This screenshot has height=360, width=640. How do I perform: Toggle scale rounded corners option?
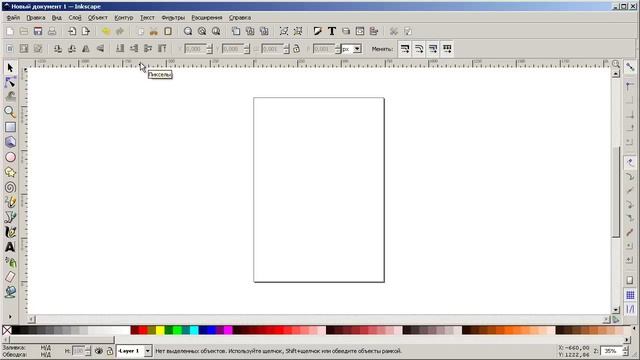[419, 49]
